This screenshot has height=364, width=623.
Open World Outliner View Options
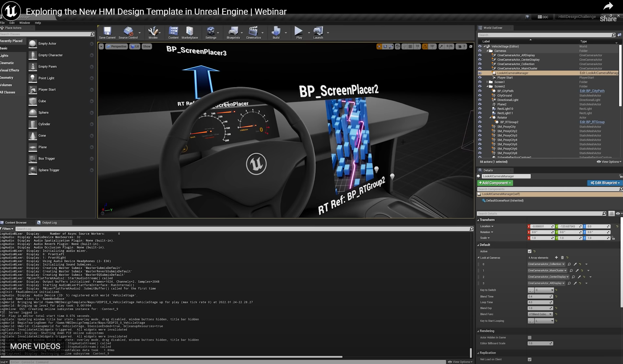(x=609, y=162)
